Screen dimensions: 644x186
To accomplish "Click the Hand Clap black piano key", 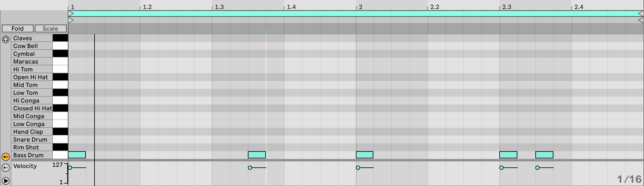I will [60, 131].
